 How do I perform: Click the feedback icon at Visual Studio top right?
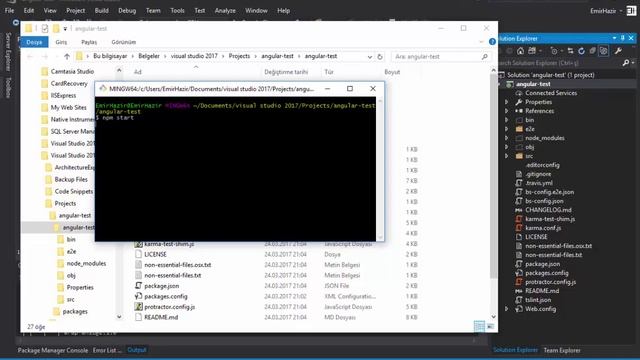pyautogui.click(x=631, y=11)
